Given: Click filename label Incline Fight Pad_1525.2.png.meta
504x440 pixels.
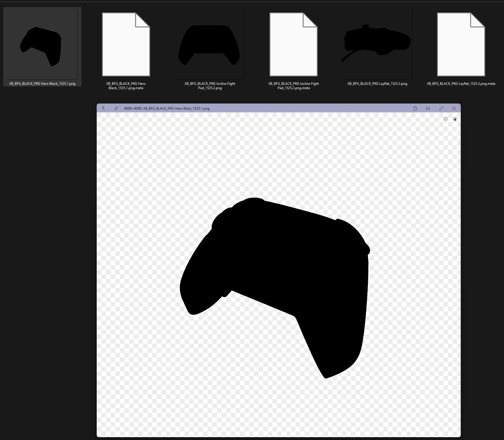Looking at the screenshot, I should click(293, 86).
